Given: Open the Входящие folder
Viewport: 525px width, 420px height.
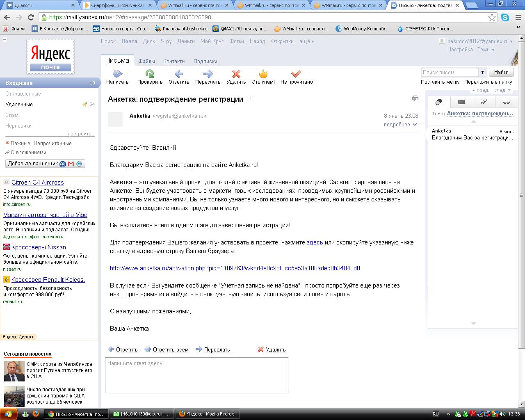Looking at the screenshot, I should (x=50, y=83).
